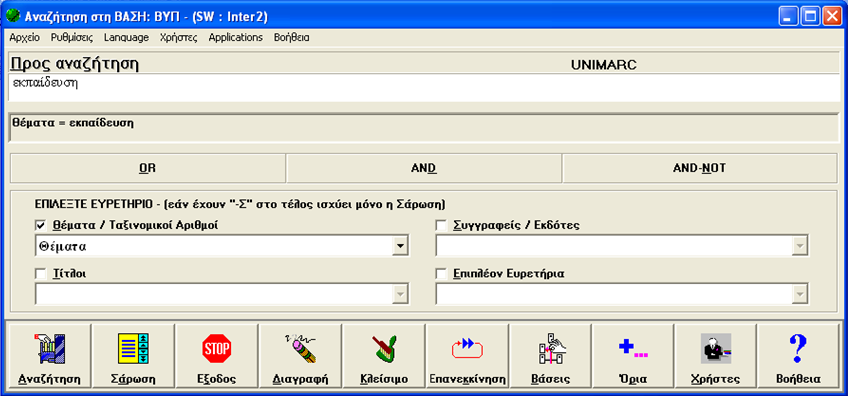
Task: Maximize the search window
Action: [x=810, y=17]
